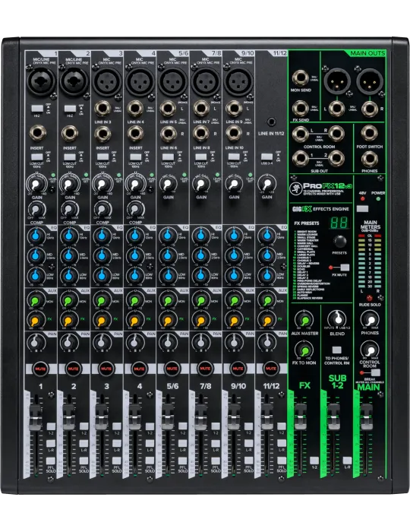Toggle the Hi-Z switch on channel 1
Viewport: 410px width, 532px height.
[37, 109]
